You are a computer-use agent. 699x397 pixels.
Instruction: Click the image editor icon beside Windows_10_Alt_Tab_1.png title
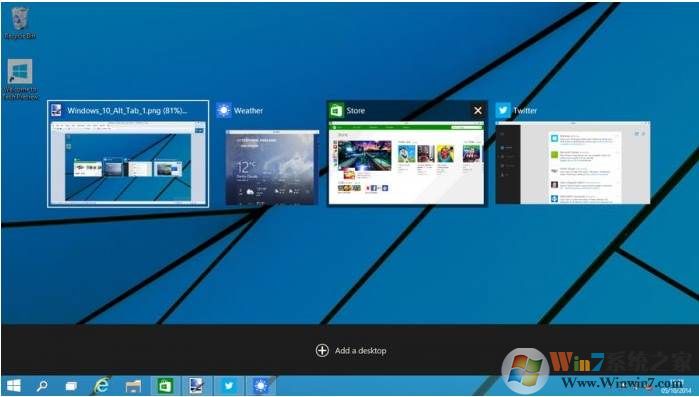[x=57, y=110]
